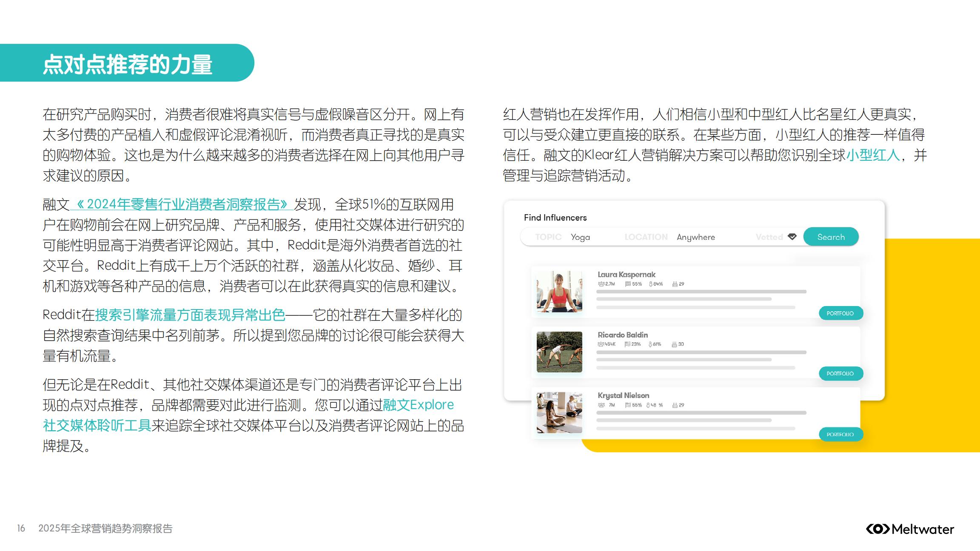980x551 pixels.
Task: Click Ricardo Baldin's yoga photo thumbnail
Action: pyautogui.click(x=559, y=352)
